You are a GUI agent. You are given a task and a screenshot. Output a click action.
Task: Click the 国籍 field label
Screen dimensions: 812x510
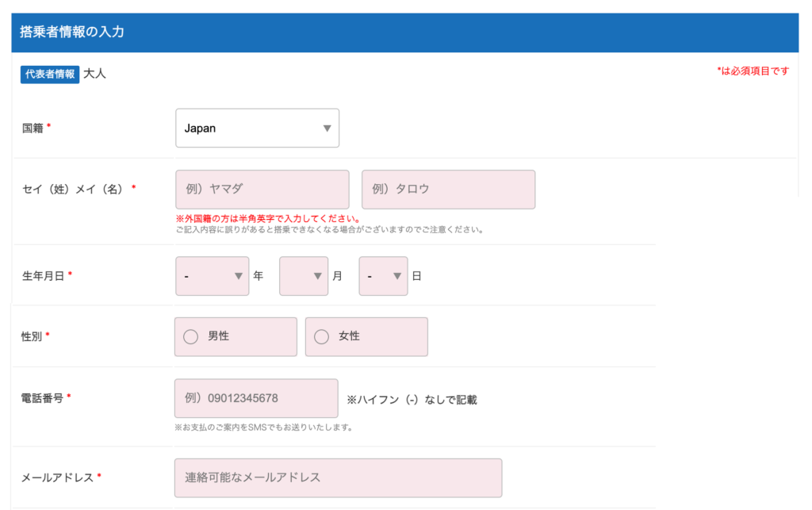33,128
